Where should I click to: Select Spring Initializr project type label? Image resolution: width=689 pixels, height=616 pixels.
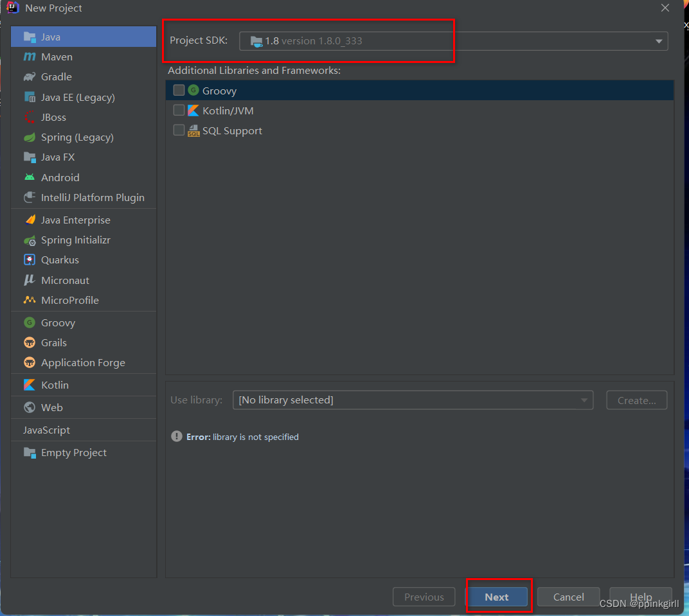pyautogui.click(x=76, y=240)
